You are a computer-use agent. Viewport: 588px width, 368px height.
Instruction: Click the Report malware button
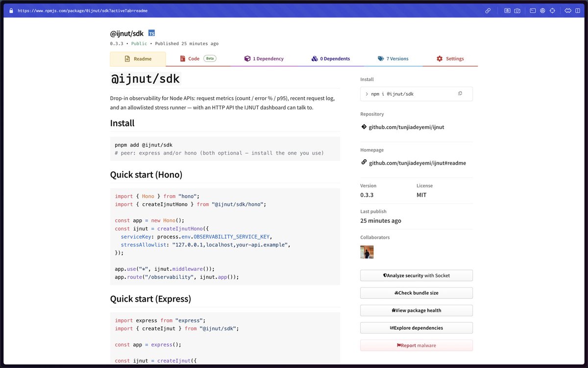416,345
